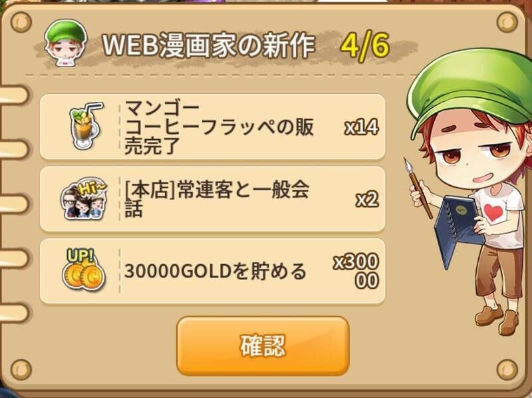This screenshot has height=398, width=532.
Task: Confirm quest with the 確認 button
Action: [263, 346]
